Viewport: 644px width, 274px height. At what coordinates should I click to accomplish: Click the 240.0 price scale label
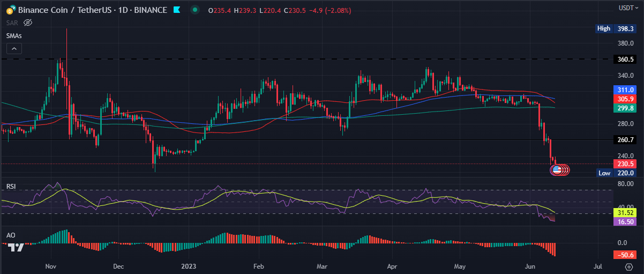[x=626, y=155]
